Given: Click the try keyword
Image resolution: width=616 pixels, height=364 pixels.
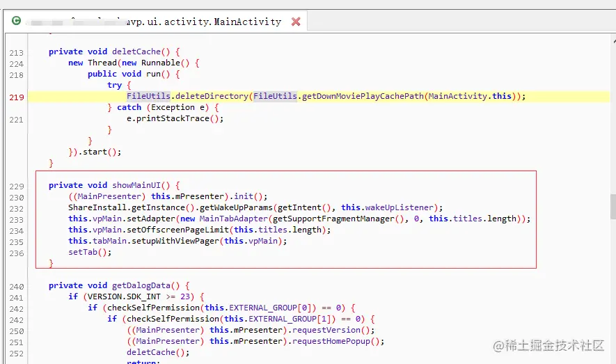Looking at the screenshot, I should click(114, 85).
